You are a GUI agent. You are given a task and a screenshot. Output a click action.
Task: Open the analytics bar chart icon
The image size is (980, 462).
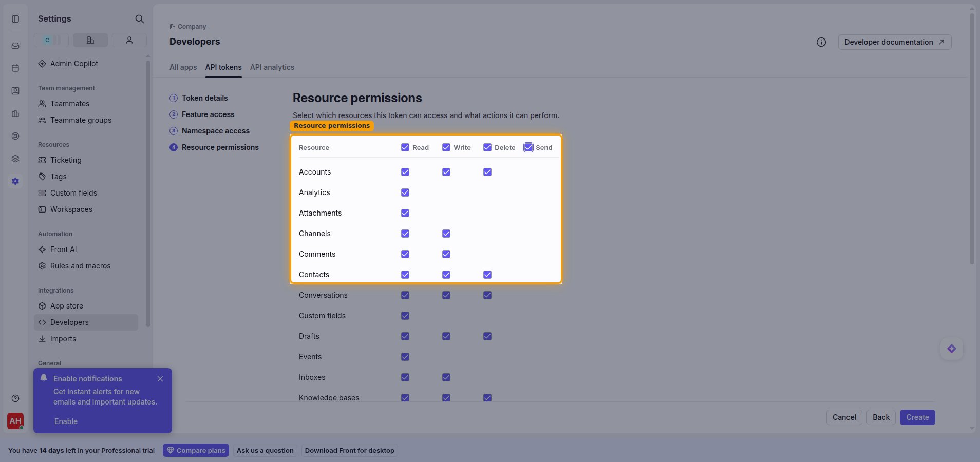pos(15,113)
